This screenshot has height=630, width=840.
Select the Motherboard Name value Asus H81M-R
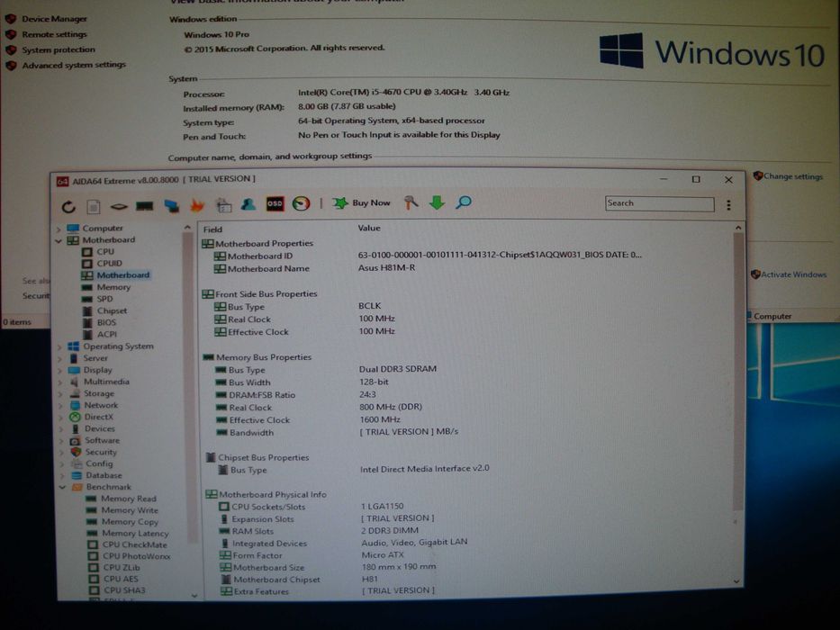[386, 268]
